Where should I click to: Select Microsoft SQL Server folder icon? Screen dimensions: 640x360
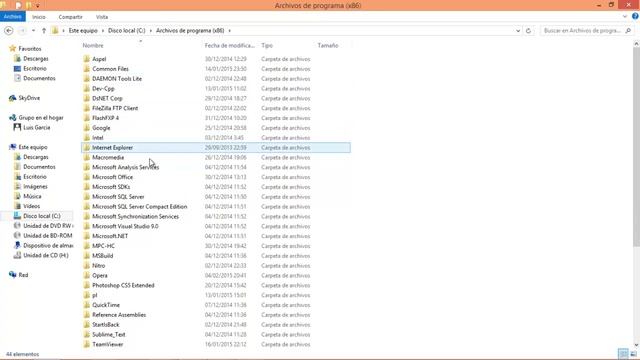[87, 196]
